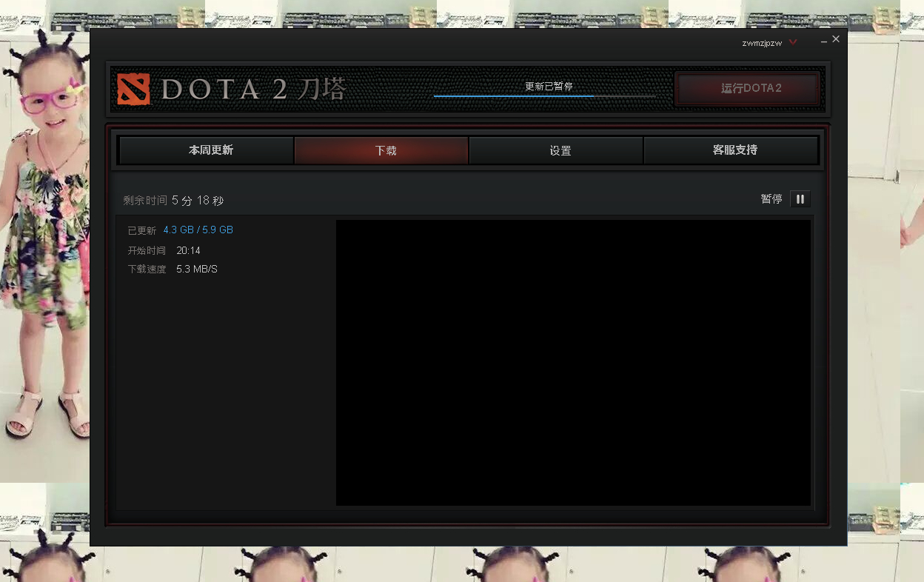Image resolution: width=924 pixels, height=582 pixels.
Task: Click the download speed 5.3 MB/S
Action: (197, 270)
